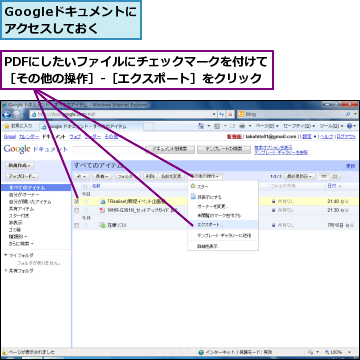
Task: Click the IE help question mark icon
Action: coord(349,126)
